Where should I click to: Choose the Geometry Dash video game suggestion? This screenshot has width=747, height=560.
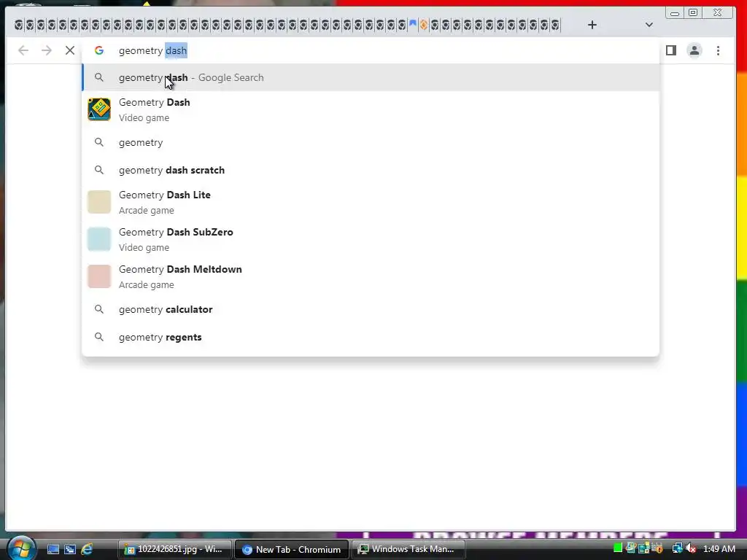pyautogui.click(x=371, y=110)
